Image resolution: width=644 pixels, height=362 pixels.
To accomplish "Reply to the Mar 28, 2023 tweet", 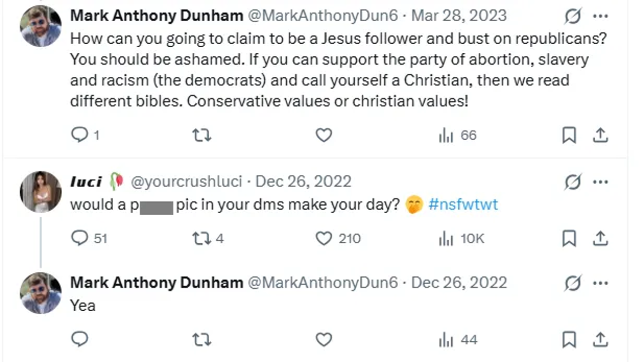I will coord(80,135).
